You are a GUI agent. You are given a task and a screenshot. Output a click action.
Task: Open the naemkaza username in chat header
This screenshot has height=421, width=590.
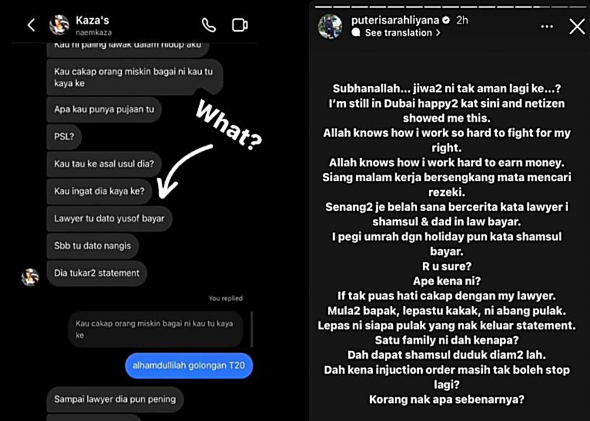click(94, 33)
